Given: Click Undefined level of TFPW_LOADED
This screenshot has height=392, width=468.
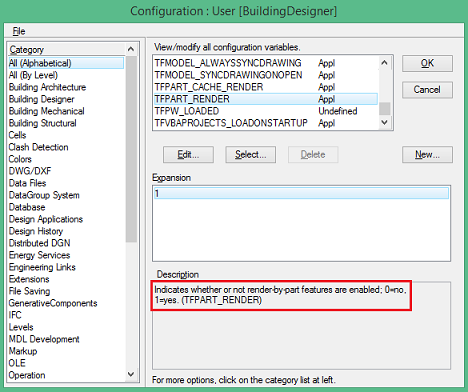Looking at the screenshot, I should [338, 111].
